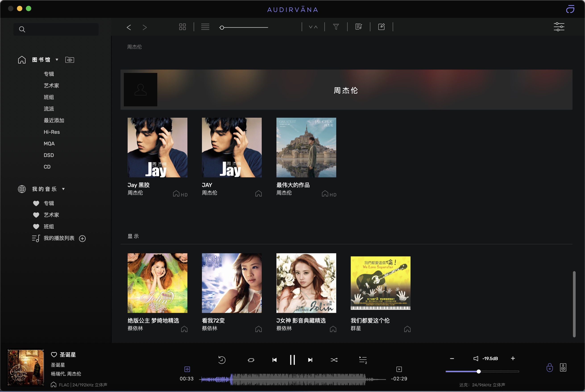585x392 pixels.
Task: Favorite the track 圣诞星 with heart
Action: 54,355
